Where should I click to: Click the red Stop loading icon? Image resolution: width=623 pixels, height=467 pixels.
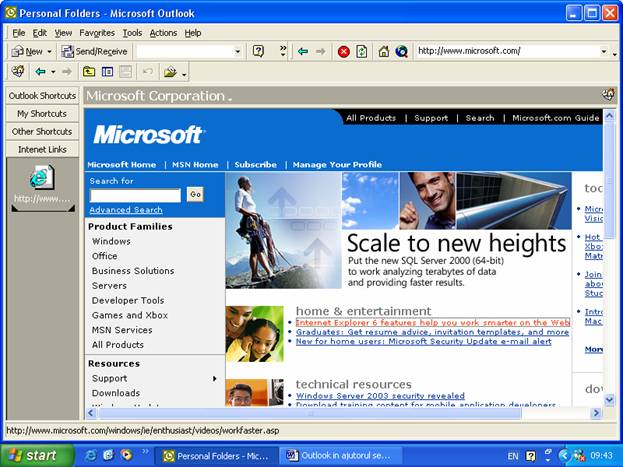pyautogui.click(x=344, y=52)
